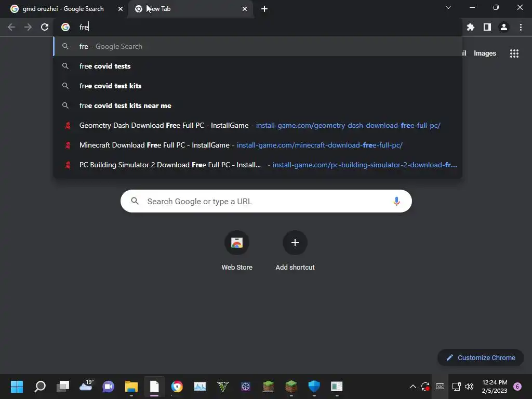Screen dimensions: 532x399
Task: Open Chrome three-dot menu
Action: coord(521,27)
